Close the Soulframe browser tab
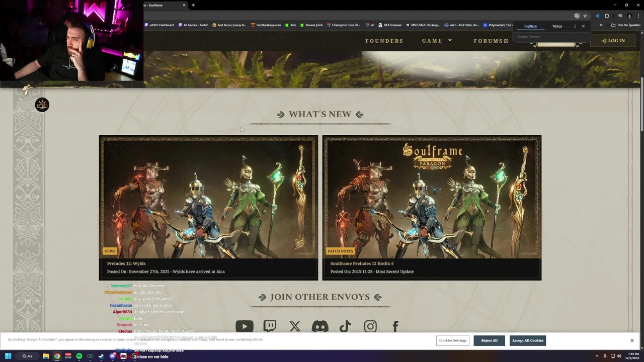644x362 pixels. click(x=184, y=5)
